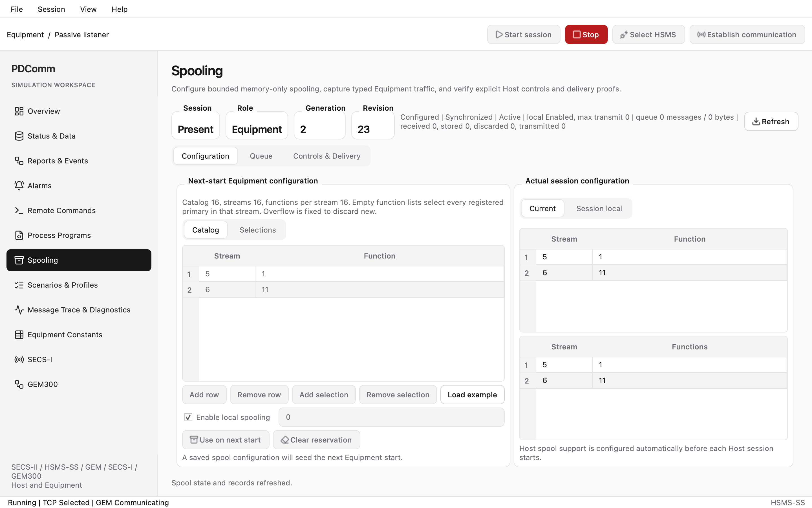
Task: Click the Equipment breadcrumb text
Action: pyautogui.click(x=25, y=35)
